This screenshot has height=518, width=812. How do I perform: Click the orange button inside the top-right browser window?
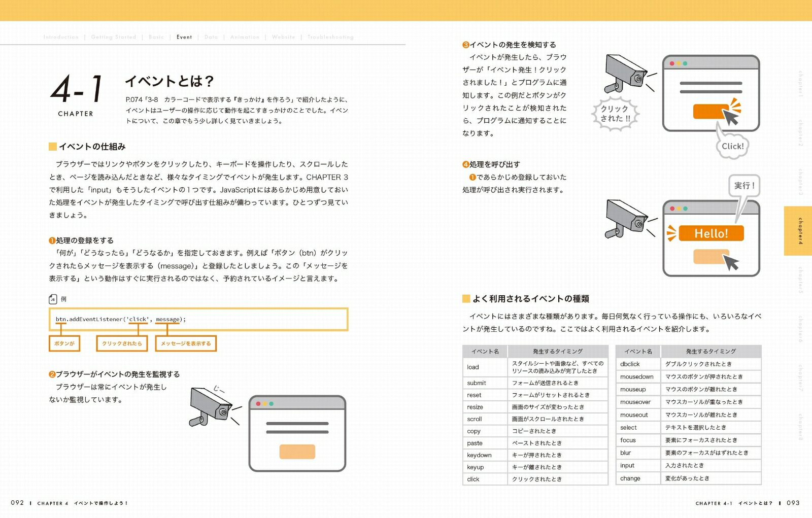pyautogui.click(x=709, y=111)
